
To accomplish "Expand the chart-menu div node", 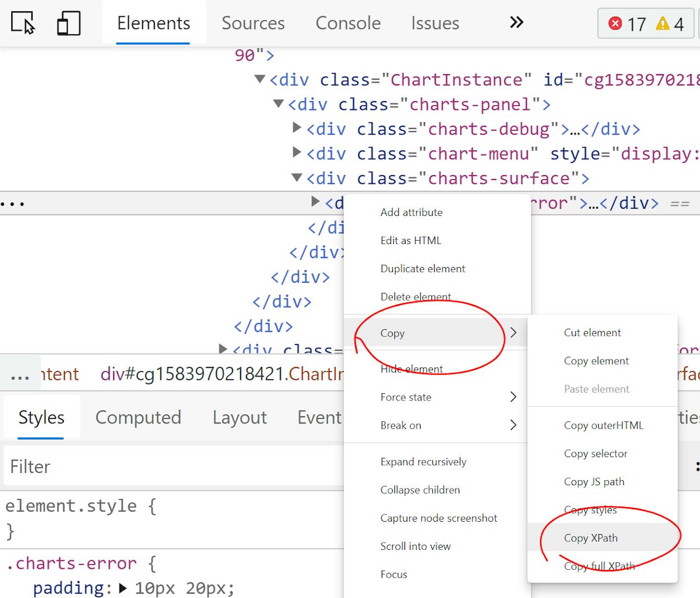I will (297, 153).
